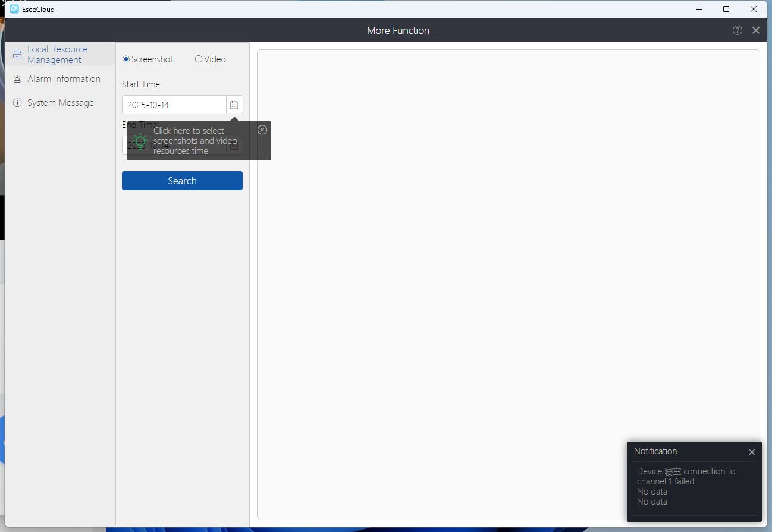
Task: Click the Start Time date field
Action: click(174, 105)
